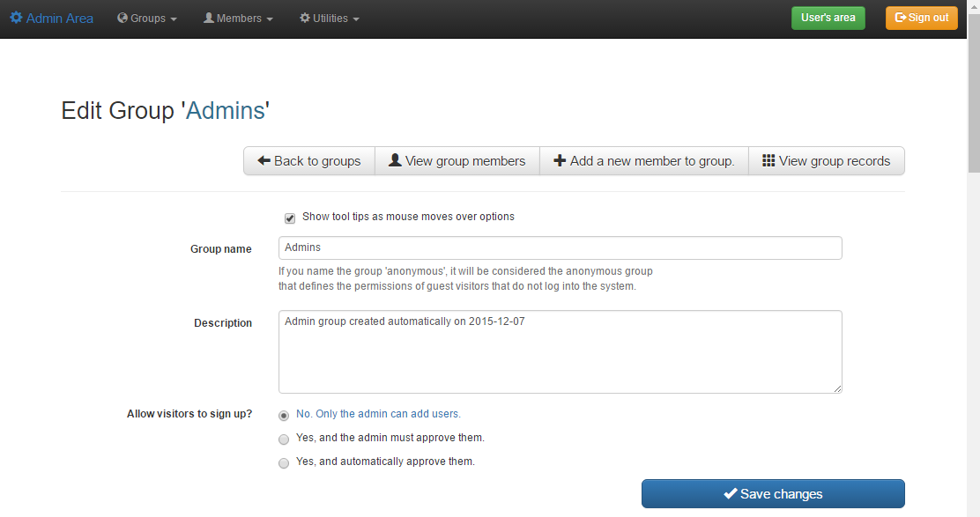Click the globe icon beside Groups

pyautogui.click(x=122, y=18)
